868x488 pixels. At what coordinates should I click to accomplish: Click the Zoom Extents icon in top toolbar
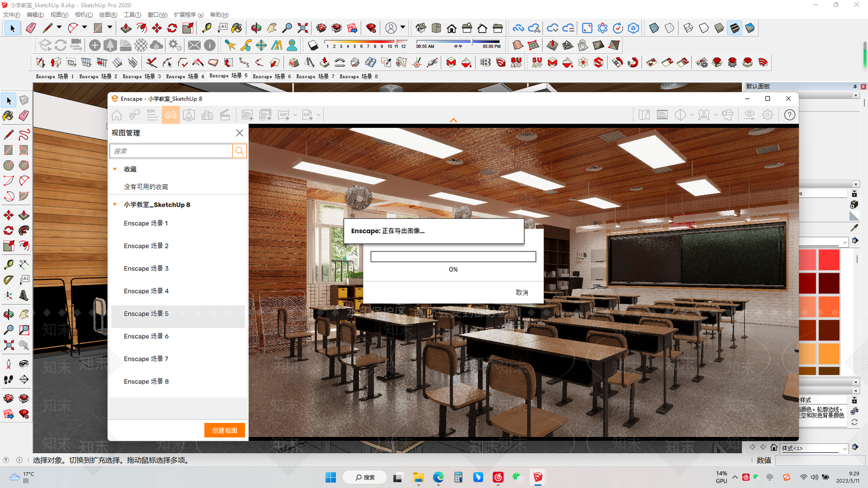[x=303, y=28]
